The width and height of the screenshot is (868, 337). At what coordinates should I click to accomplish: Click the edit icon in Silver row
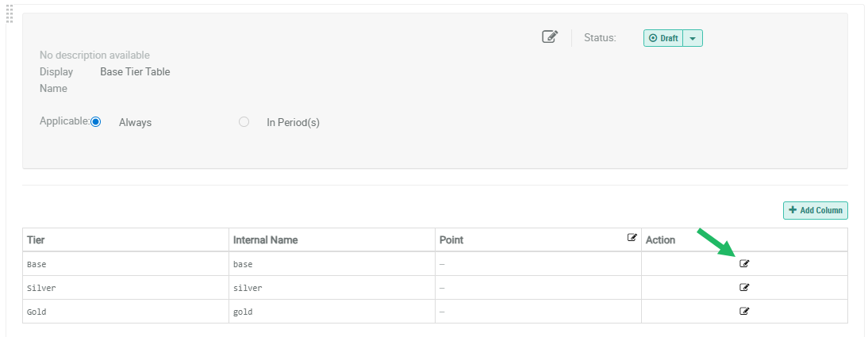(x=744, y=287)
